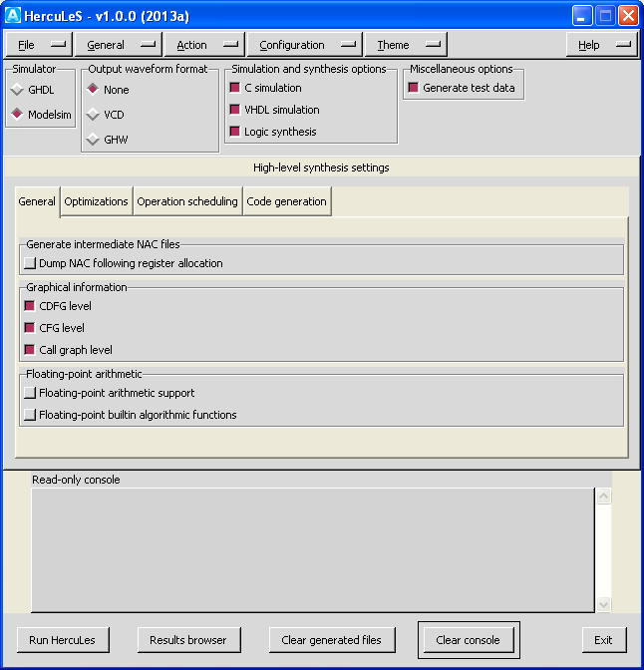The height and width of the screenshot is (670, 644).
Task: Open the Help menu button
Action: pyautogui.click(x=601, y=45)
